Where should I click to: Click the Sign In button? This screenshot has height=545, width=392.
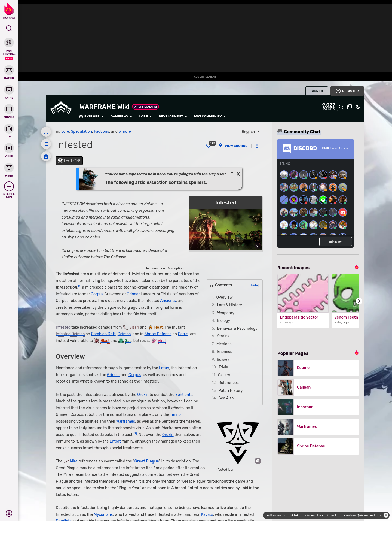point(317,91)
